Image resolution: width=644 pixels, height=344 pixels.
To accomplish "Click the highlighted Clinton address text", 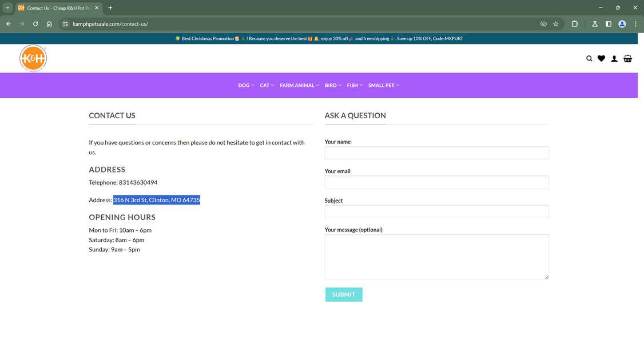I will (x=156, y=199).
